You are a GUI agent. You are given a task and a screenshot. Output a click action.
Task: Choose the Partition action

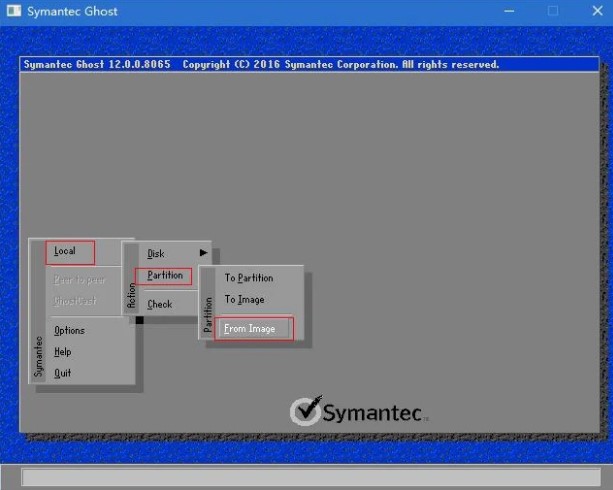point(163,276)
